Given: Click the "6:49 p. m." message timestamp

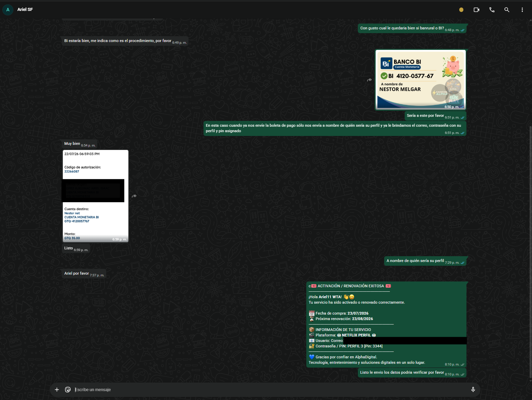Looking at the screenshot, I should [x=179, y=43].
